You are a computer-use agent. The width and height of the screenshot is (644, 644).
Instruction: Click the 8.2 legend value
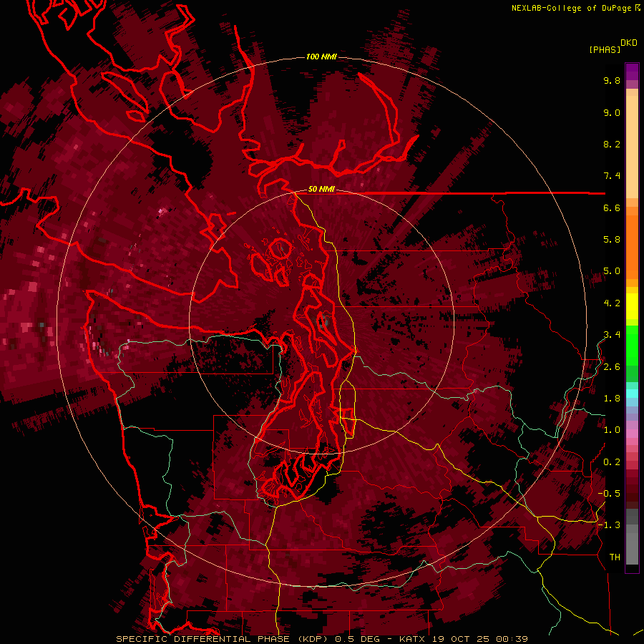pos(612,145)
